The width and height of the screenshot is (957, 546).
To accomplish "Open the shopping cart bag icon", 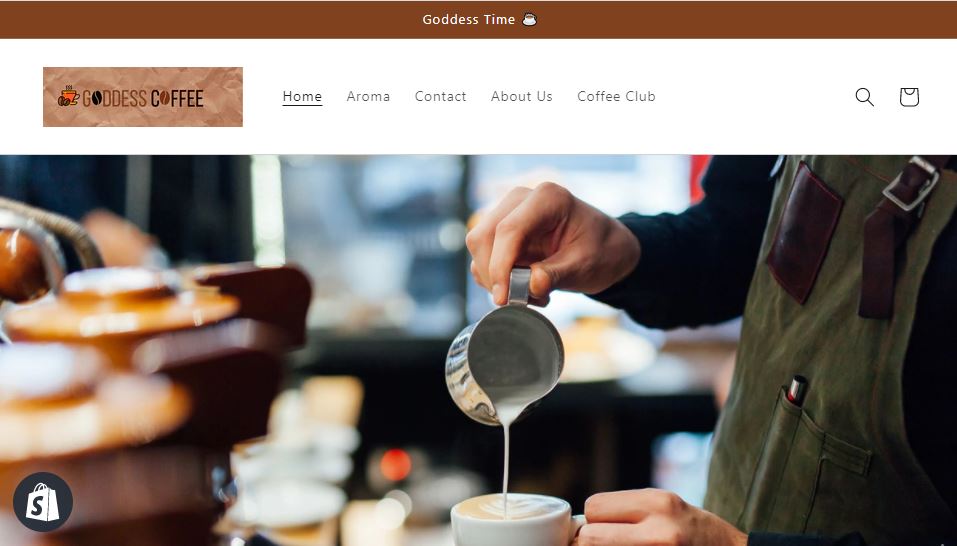I will [x=909, y=97].
